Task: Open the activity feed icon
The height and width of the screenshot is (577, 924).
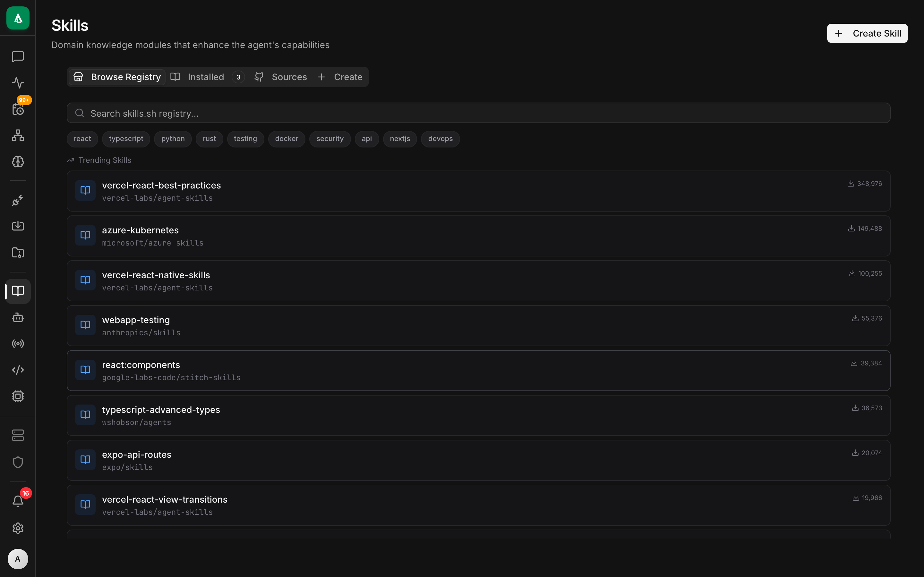Action: (18, 82)
